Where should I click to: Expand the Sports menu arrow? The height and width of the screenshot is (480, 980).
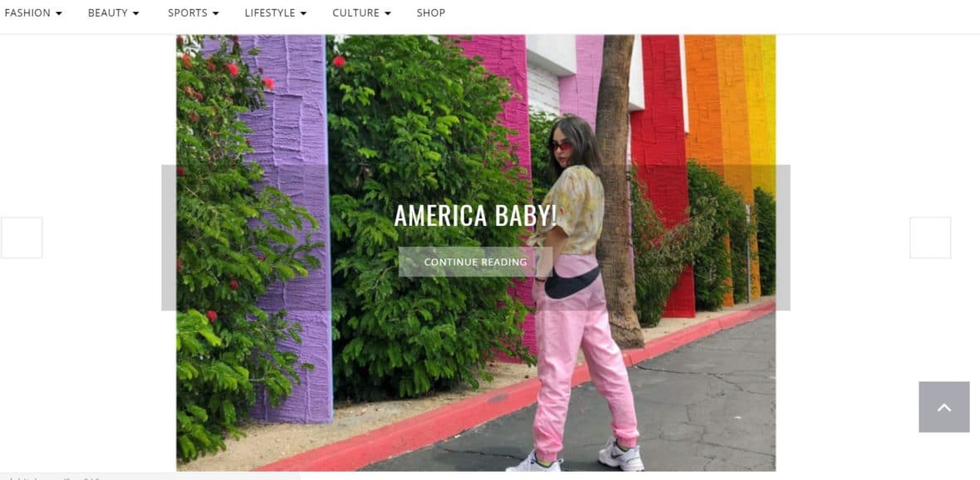(x=216, y=13)
